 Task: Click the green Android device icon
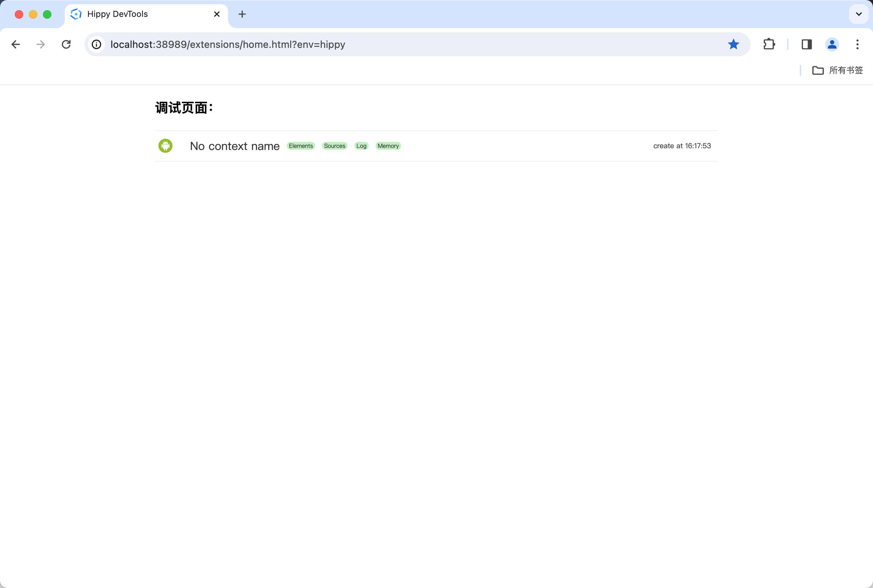tap(165, 146)
